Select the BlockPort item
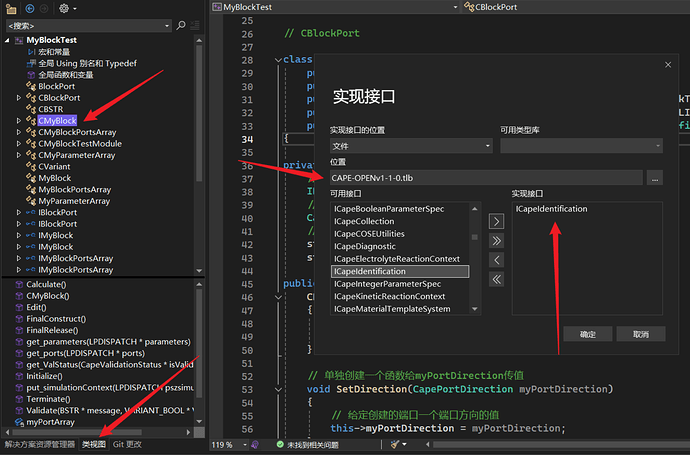 [56, 86]
